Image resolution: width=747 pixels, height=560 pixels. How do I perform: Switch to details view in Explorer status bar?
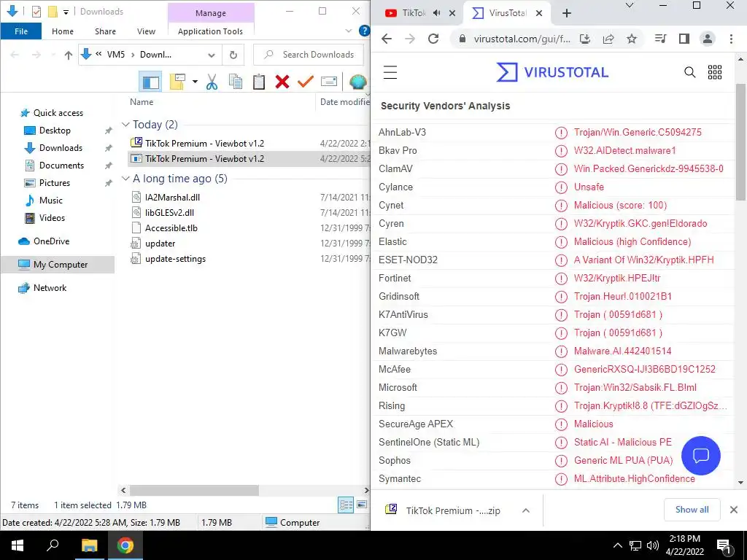point(346,505)
